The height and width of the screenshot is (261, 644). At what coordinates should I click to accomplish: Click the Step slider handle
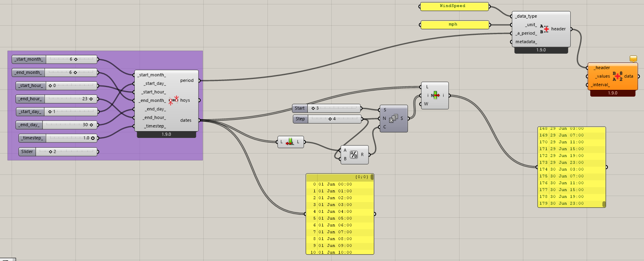point(330,119)
